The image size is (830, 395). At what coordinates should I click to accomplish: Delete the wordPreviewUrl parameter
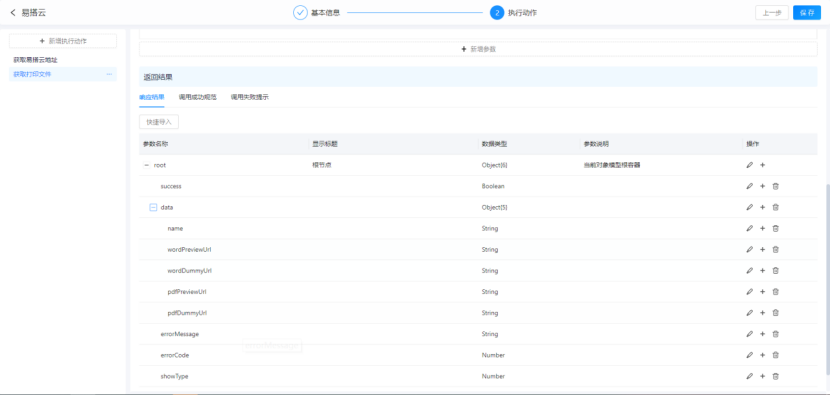pos(775,249)
